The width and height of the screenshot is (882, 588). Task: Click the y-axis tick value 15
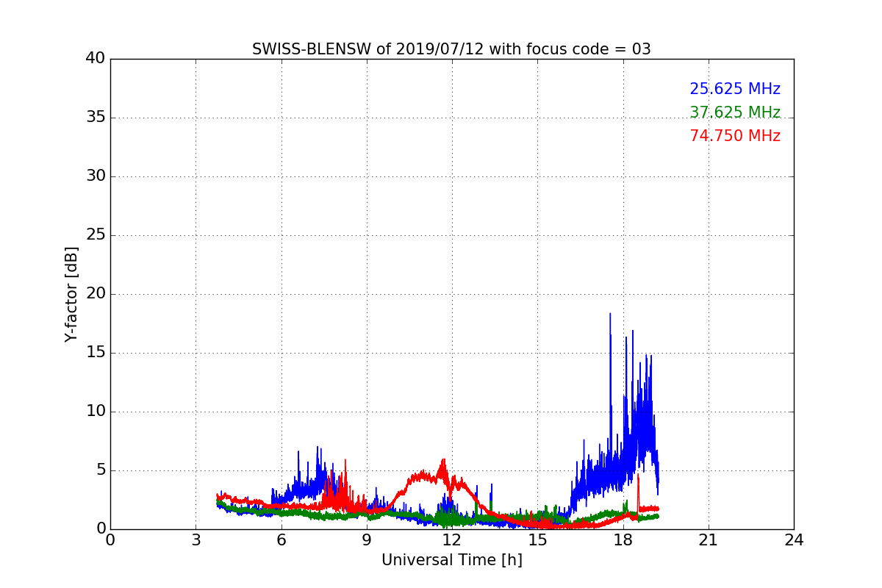point(96,353)
